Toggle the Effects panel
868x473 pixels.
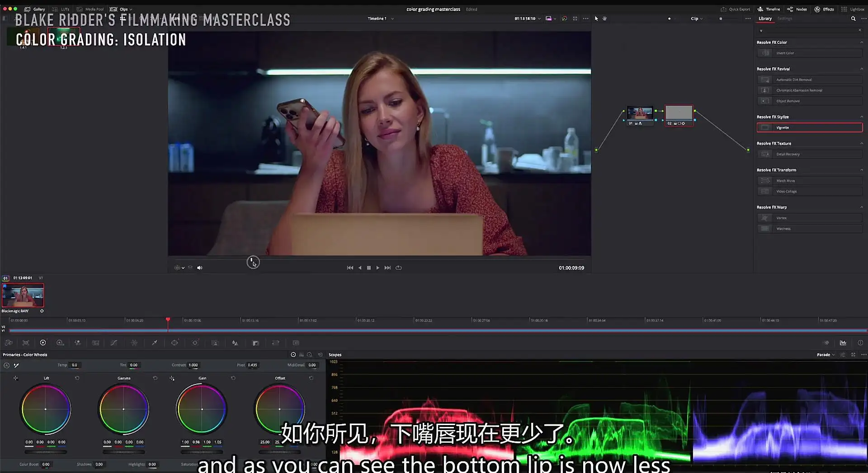click(824, 9)
